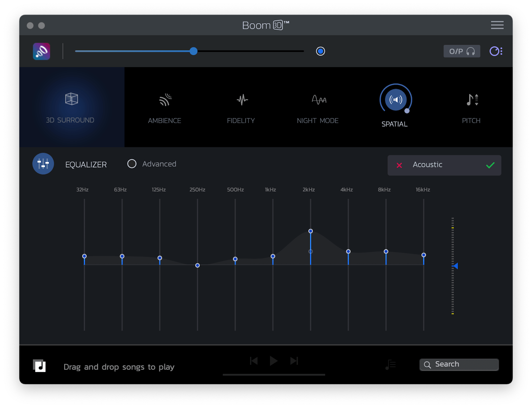Open the playlist queue icon

(390, 365)
